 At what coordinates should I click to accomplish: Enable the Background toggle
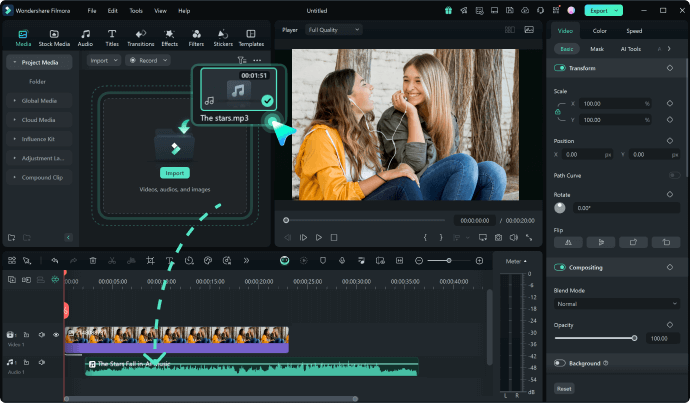(x=559, y=363)
